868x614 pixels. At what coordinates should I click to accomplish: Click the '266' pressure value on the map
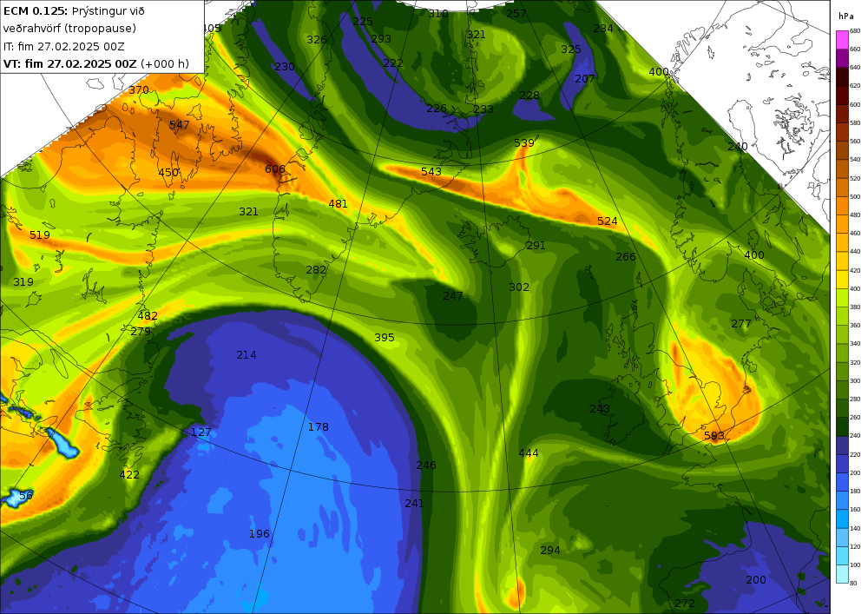626,257
